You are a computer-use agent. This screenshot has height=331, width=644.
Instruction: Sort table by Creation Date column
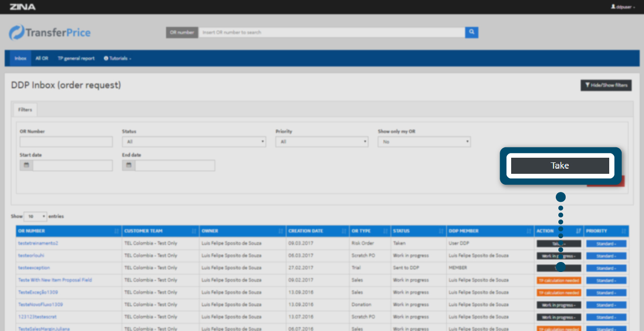click(x=318, y=231)
